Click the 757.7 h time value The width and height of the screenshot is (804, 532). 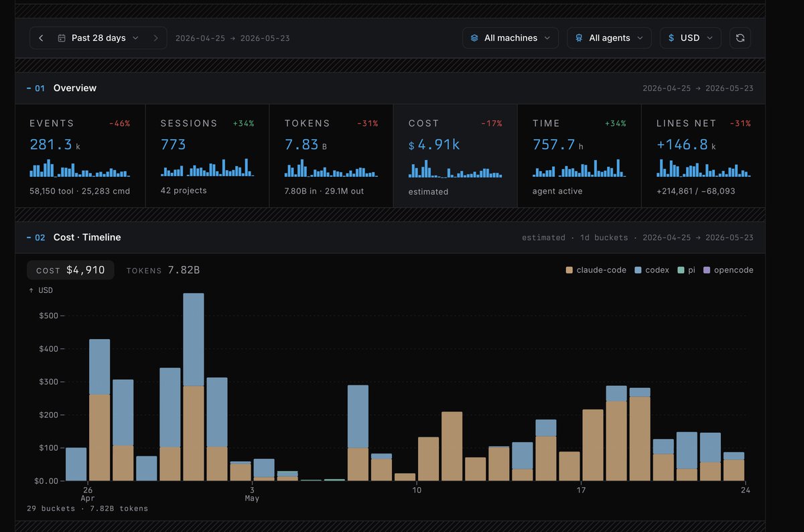(x=559, y=144)
